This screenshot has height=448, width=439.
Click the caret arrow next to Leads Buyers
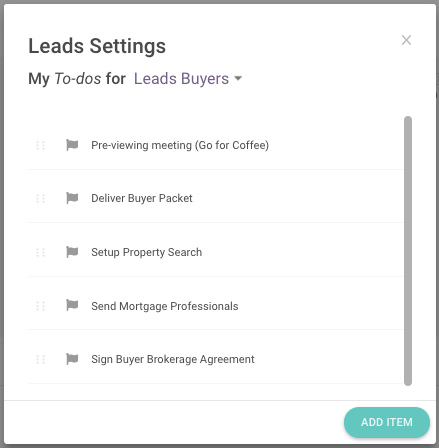click(x=238, y=79)
